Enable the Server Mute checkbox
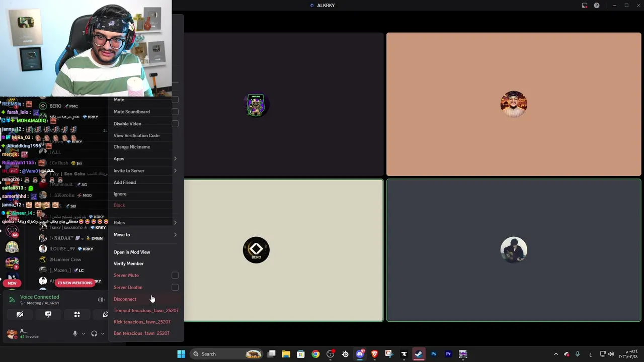644x362 pixels. tap(175, 276)
